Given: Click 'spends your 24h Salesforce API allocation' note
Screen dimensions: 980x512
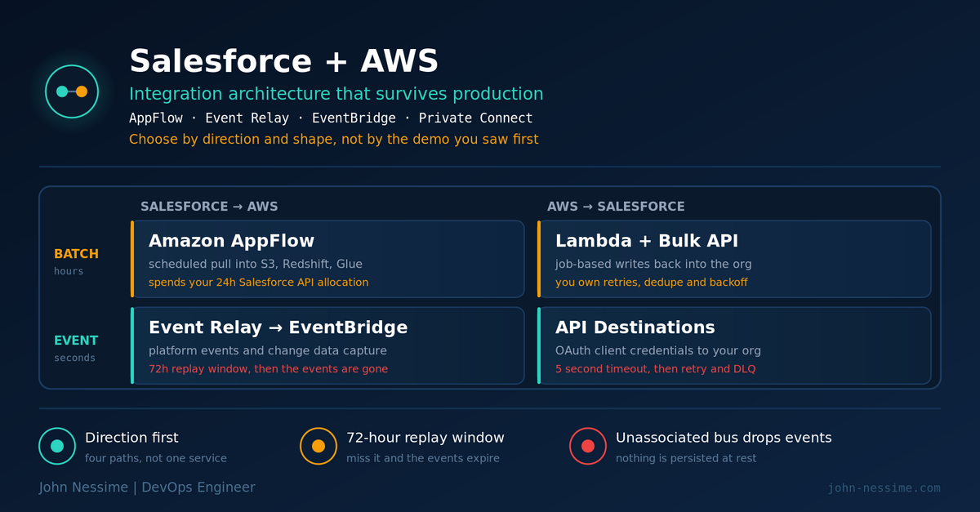Looking at the screenshot, I should [258, 283].
